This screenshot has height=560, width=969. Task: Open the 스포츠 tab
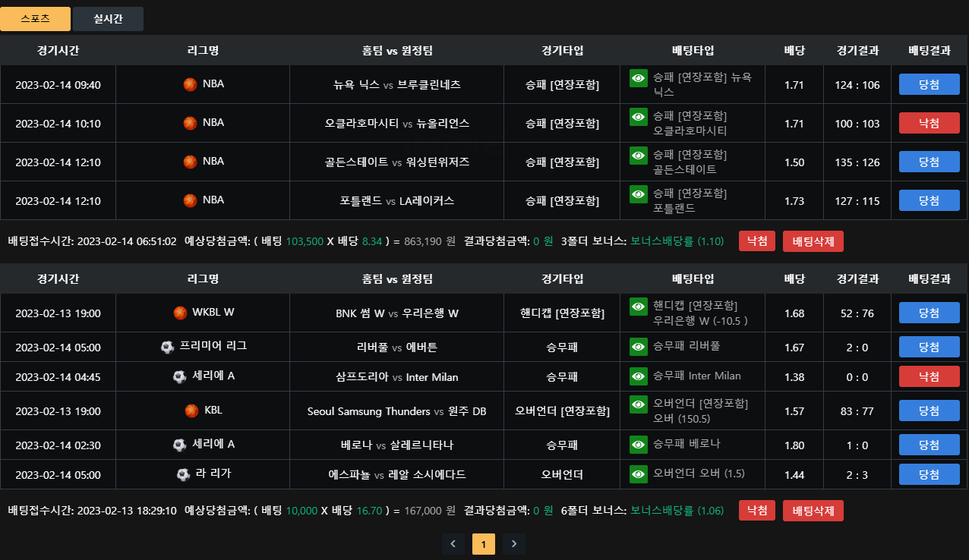36,19
